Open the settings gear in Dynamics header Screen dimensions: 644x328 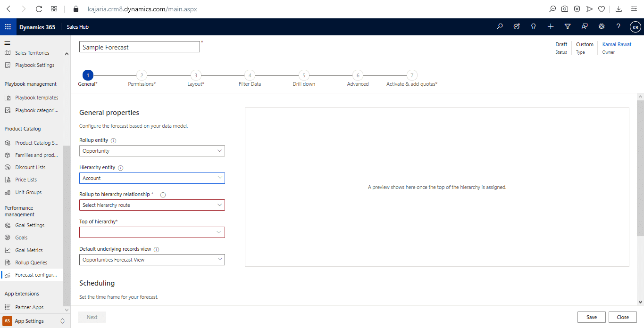pos(602,27)
